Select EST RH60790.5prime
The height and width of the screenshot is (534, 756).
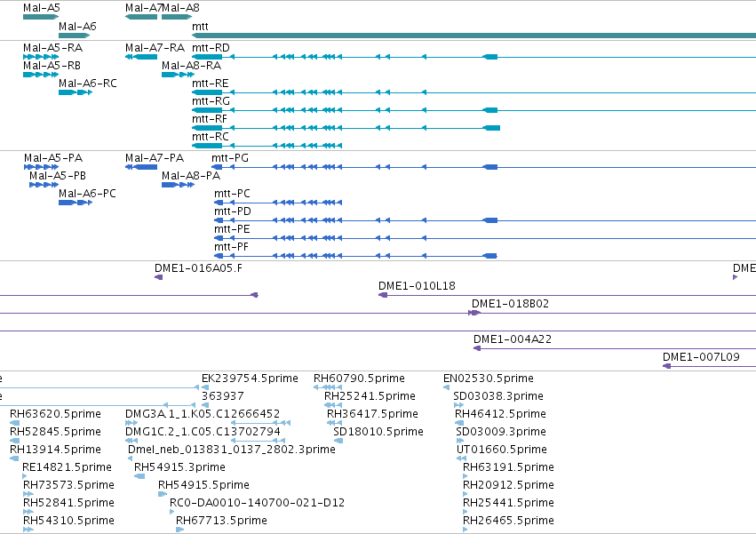[328, 387]
